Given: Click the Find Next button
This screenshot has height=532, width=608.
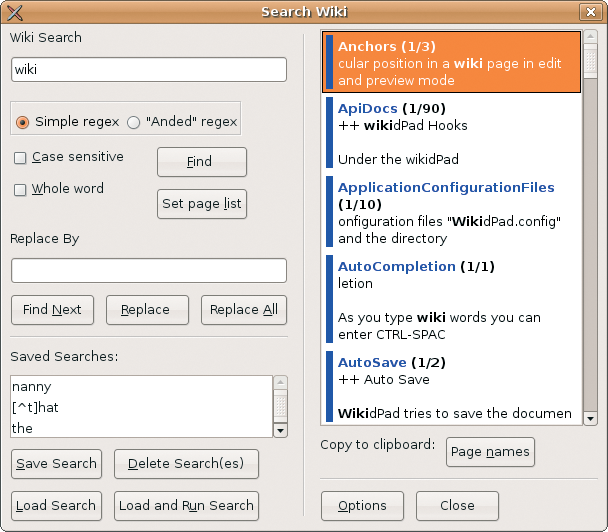Looking at the screenshot, I should (52, 310).
